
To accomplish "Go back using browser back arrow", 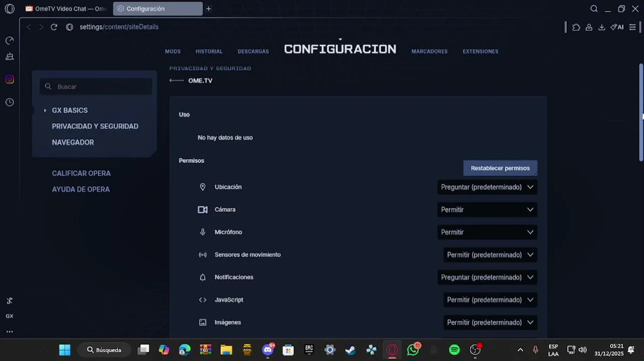I will pyautogui.click(x=29, y=27).
